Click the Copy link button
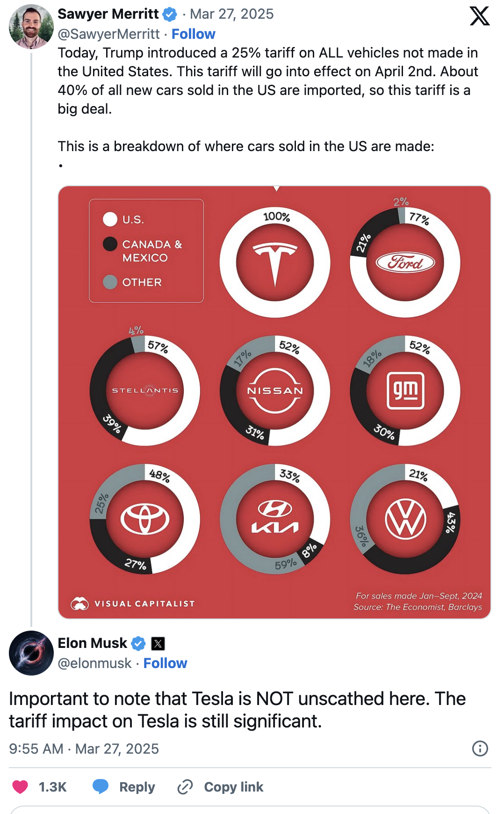 (x=220, y=787)
